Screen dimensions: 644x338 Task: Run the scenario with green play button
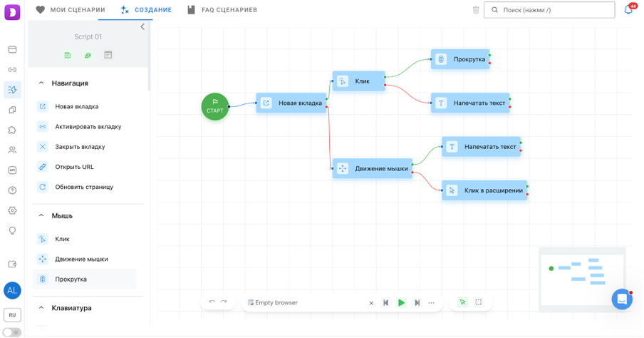(x=401, y=302)
